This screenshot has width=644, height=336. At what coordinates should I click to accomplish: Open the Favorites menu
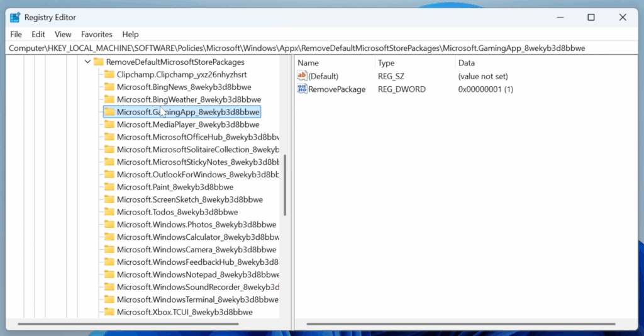point(96,34)
